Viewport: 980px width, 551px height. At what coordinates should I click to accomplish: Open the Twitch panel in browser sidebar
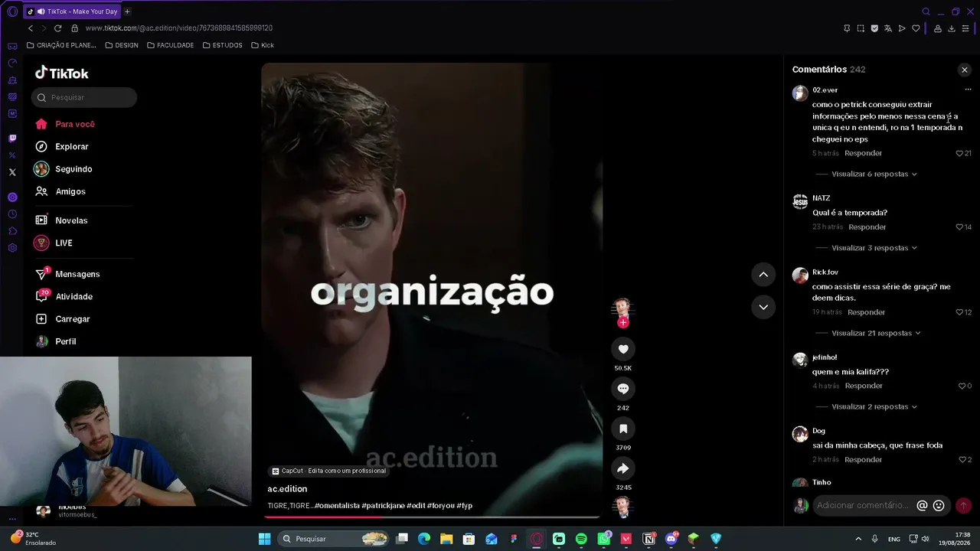12,139
